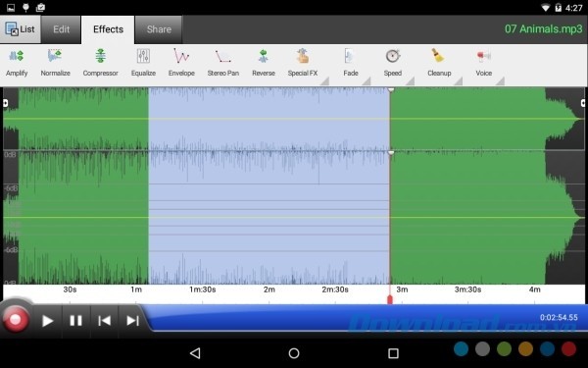The height and width of the screenshot is (368, 588).
Task: Click the selected blue waveform region
Action: click(x=269, y=185)
